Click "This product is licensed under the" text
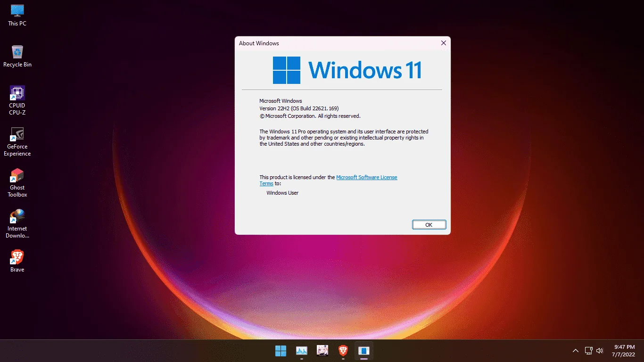 pos(297,177)
